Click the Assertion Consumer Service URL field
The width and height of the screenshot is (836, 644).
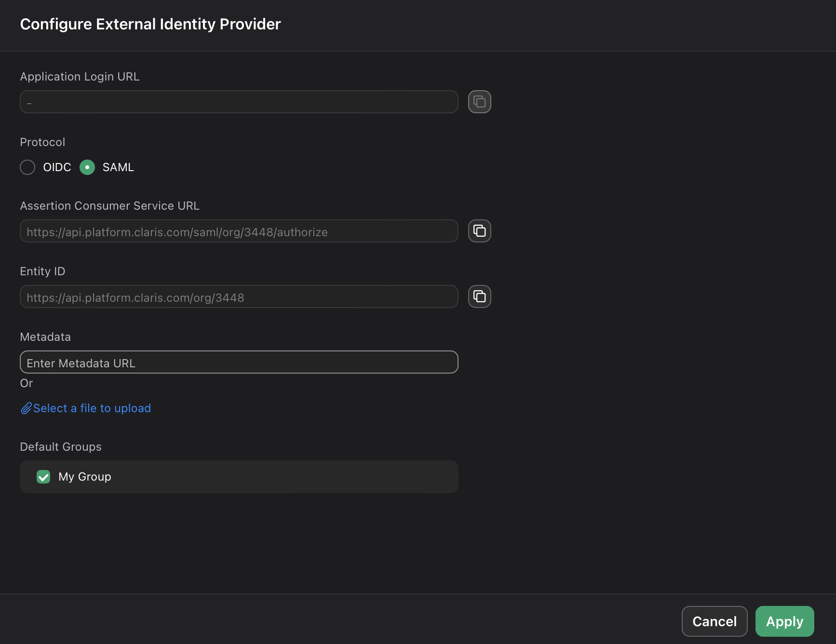click(x=239, y=231)
